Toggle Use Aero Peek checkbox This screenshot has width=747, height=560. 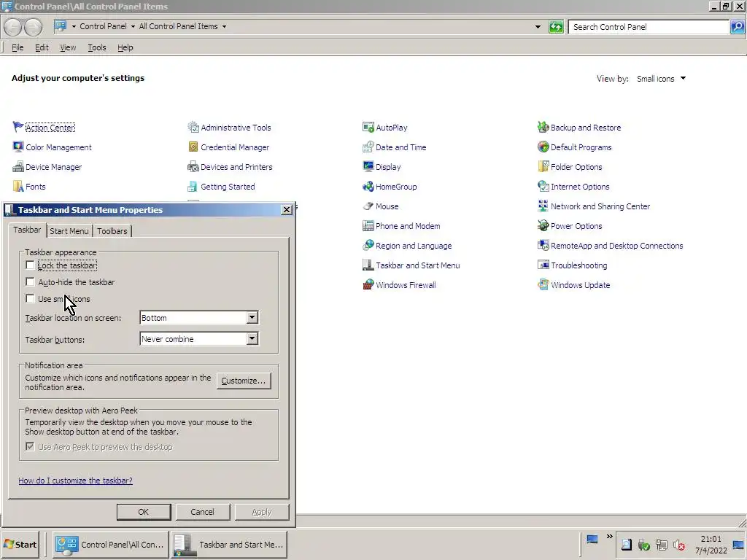[x=30, y=446]
